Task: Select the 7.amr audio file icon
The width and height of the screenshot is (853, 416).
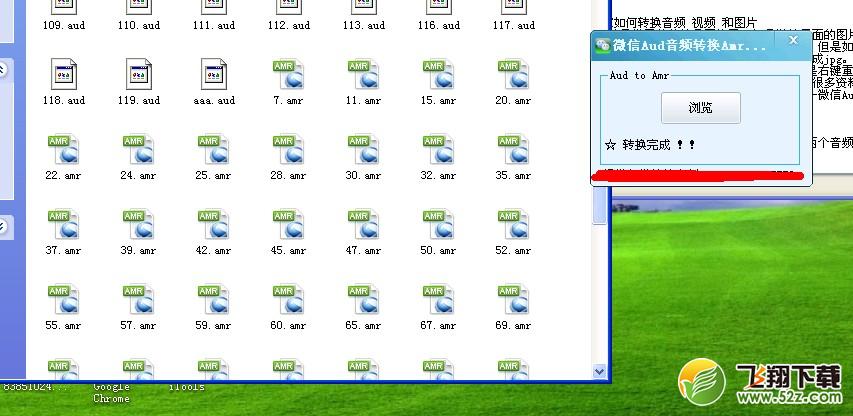Action: pyautogui.click(x=288, y=74)
